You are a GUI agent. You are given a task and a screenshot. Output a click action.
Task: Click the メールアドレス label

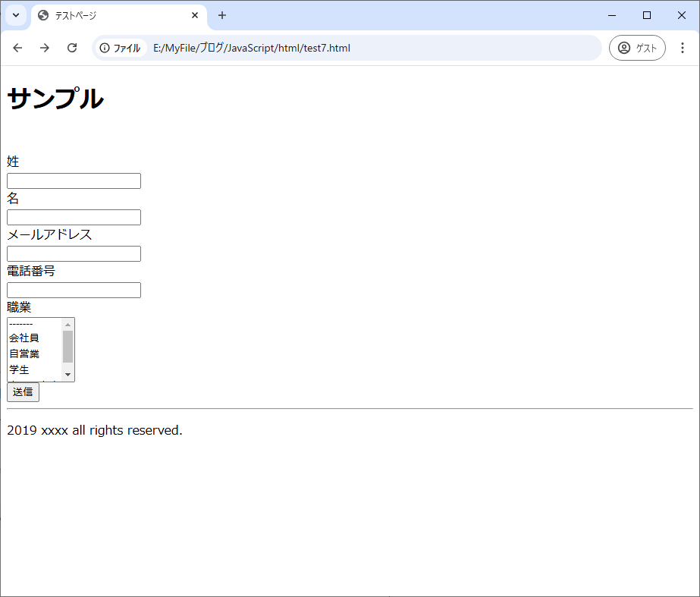point(49,234)
